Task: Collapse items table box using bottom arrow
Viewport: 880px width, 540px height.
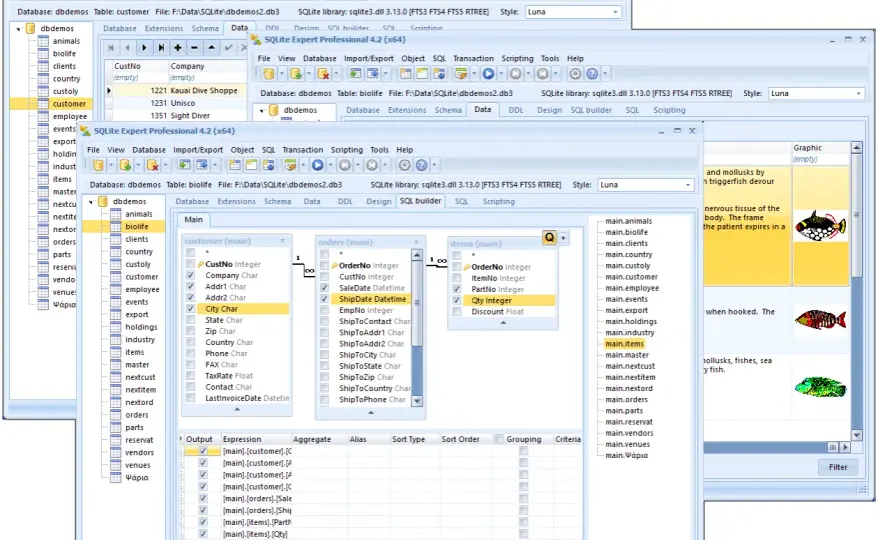Action: point(503,323)
